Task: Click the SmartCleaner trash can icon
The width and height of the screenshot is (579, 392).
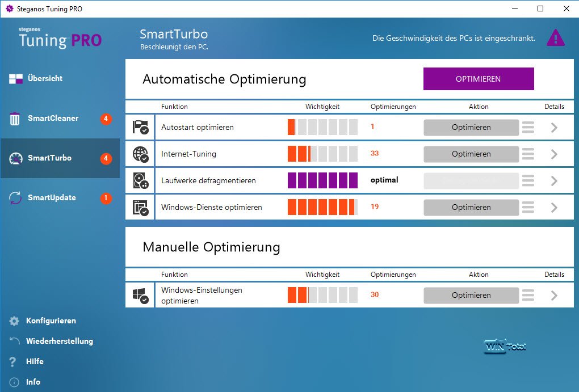Action: click(15, 119)
